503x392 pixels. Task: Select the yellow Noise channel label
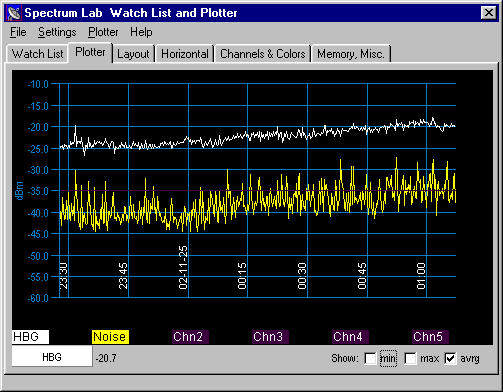coord(110,337)
